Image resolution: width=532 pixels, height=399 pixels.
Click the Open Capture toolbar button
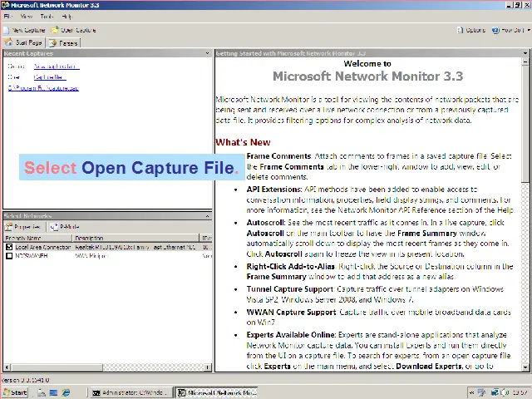coord(74,30)
